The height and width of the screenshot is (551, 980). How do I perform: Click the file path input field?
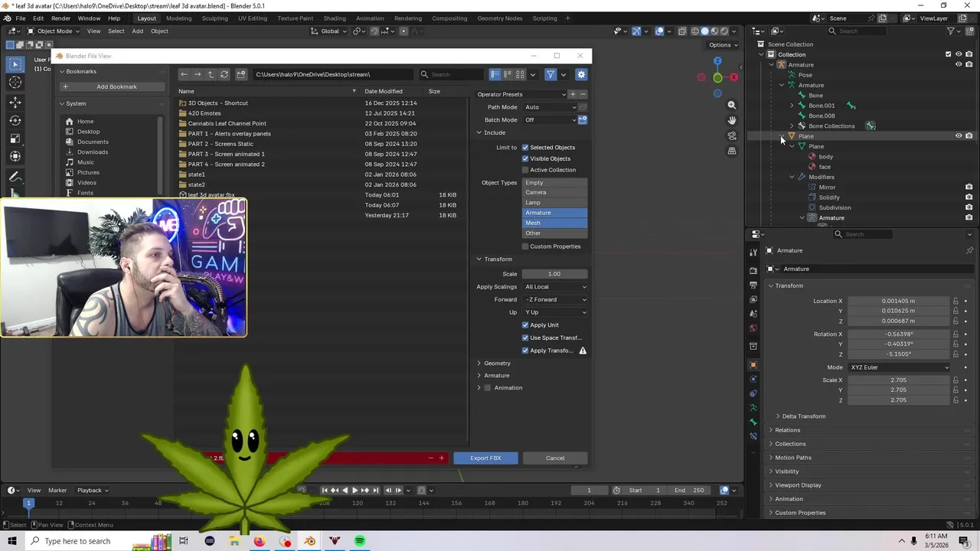pos(333,74)
